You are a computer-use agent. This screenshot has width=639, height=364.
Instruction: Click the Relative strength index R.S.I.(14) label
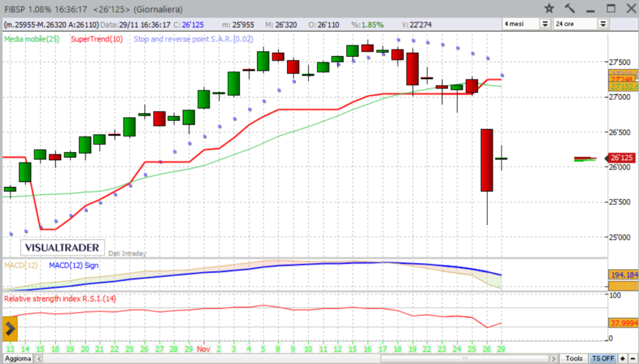[59, 299]
